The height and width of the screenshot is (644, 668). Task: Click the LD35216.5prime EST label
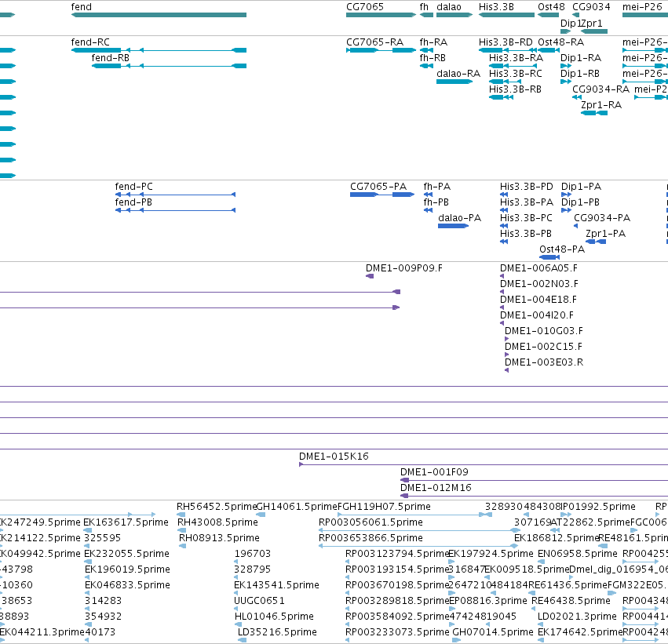pyautogui.click(x=277, y=633)
